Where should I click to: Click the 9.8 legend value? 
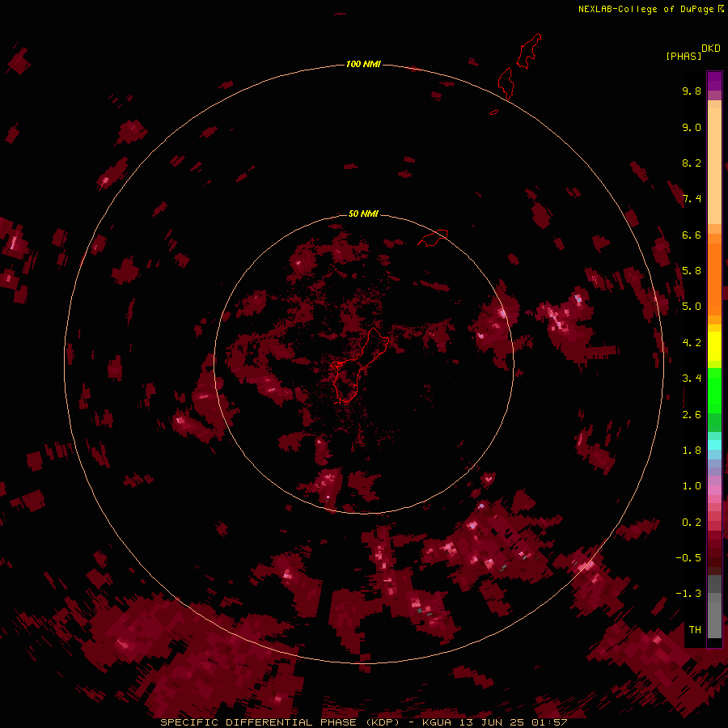692,91
